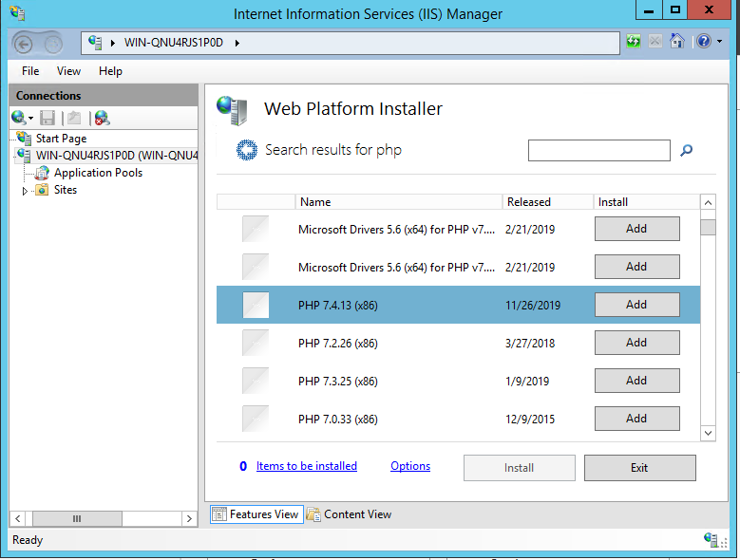
Task: Click release date 12/9/2015
Action: tap(530, 420)
